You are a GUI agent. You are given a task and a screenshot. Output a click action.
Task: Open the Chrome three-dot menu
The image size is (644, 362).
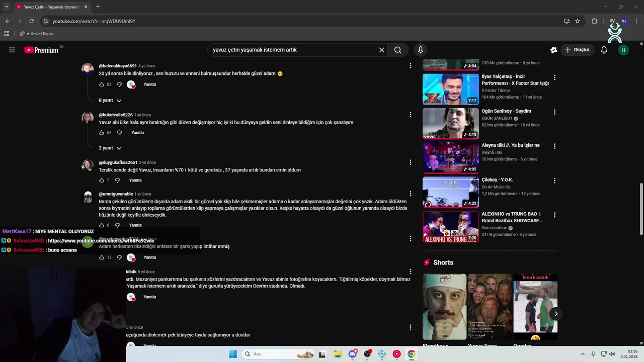[637, 21]
